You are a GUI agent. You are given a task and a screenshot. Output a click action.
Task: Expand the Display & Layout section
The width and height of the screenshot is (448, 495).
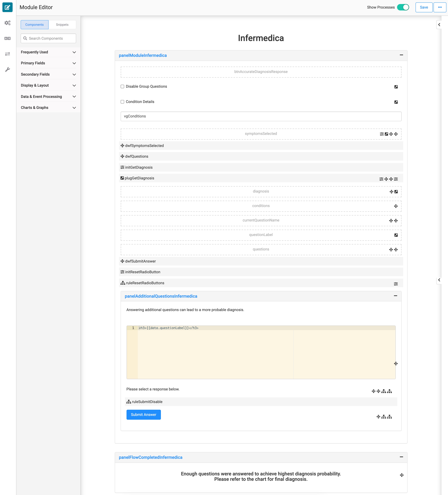[48, 85]
